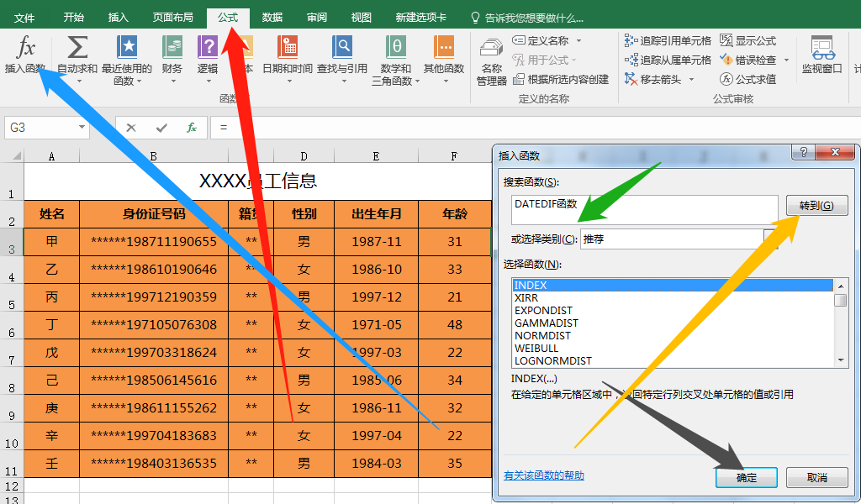Click the Go (转到) button
This screenshot has width=861, height=504.
[x=816, y=206]
